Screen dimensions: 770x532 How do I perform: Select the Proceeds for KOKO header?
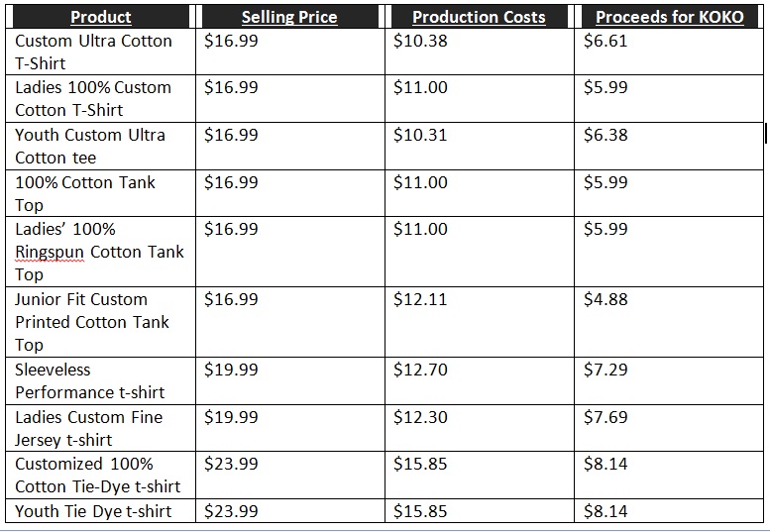(669, 17)
